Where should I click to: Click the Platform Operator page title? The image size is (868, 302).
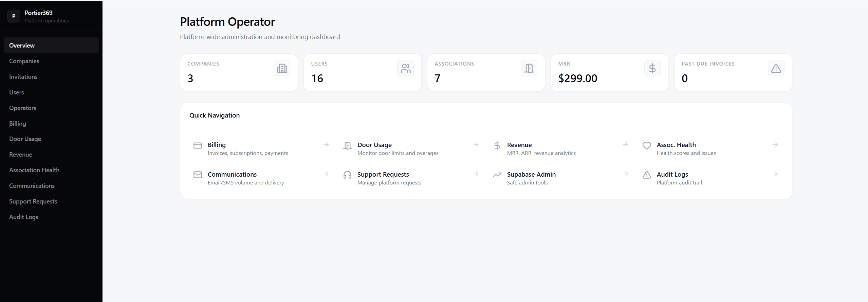227,22
